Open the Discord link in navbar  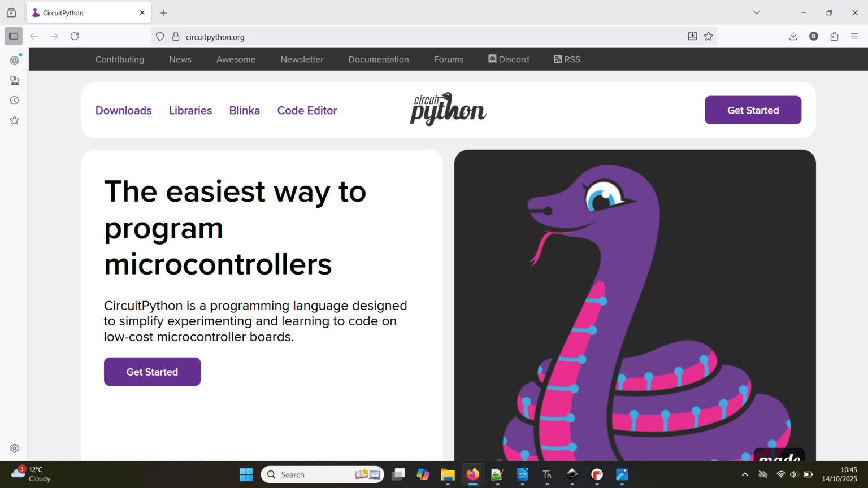click(509, 59)
